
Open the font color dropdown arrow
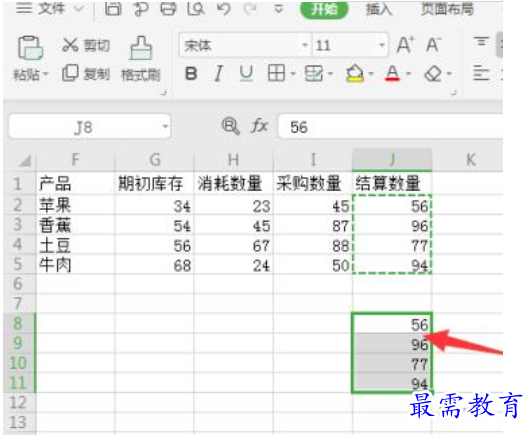click(409, 74)
